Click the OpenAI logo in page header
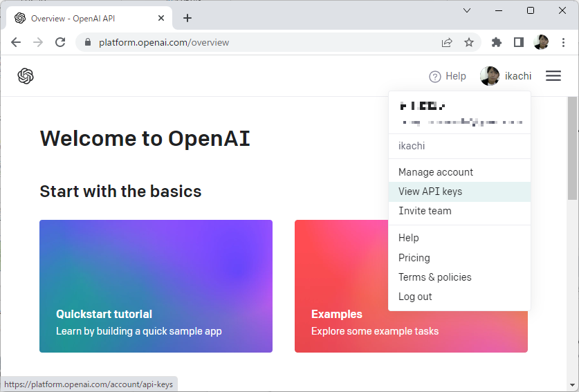The image size is (579, 392). point(26,76)
